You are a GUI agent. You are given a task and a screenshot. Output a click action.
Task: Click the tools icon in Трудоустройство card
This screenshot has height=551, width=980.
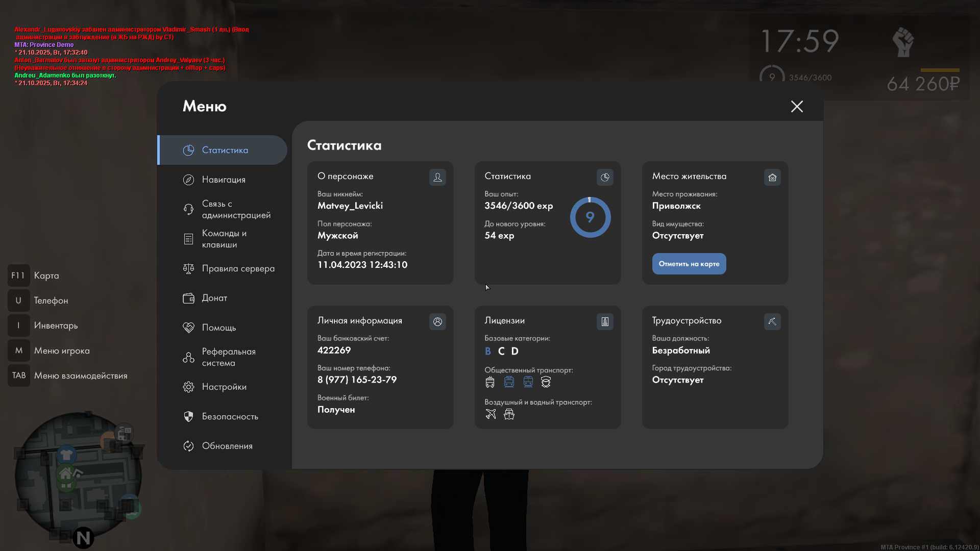point(772,321)
